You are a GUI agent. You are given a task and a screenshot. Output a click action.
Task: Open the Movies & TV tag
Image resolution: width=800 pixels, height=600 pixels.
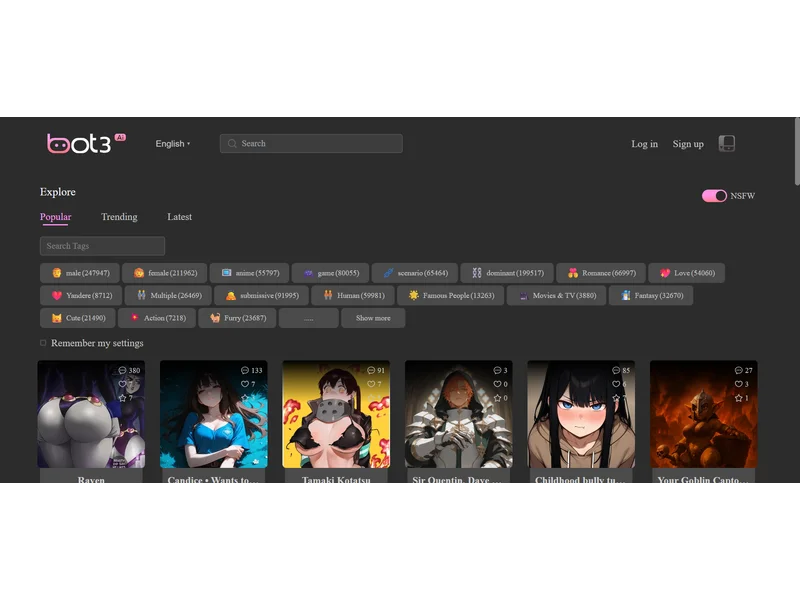pyautogui.click(x=556, y=295)
